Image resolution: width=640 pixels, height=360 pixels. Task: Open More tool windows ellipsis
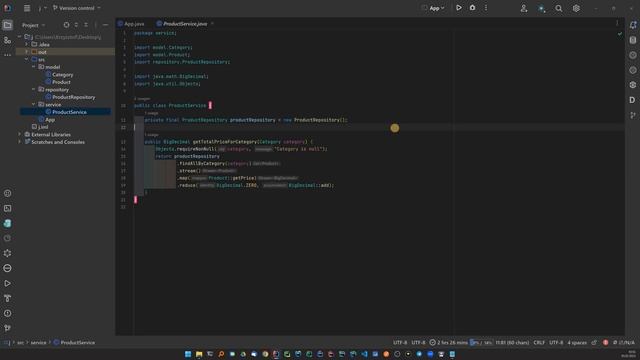[7, 55]
